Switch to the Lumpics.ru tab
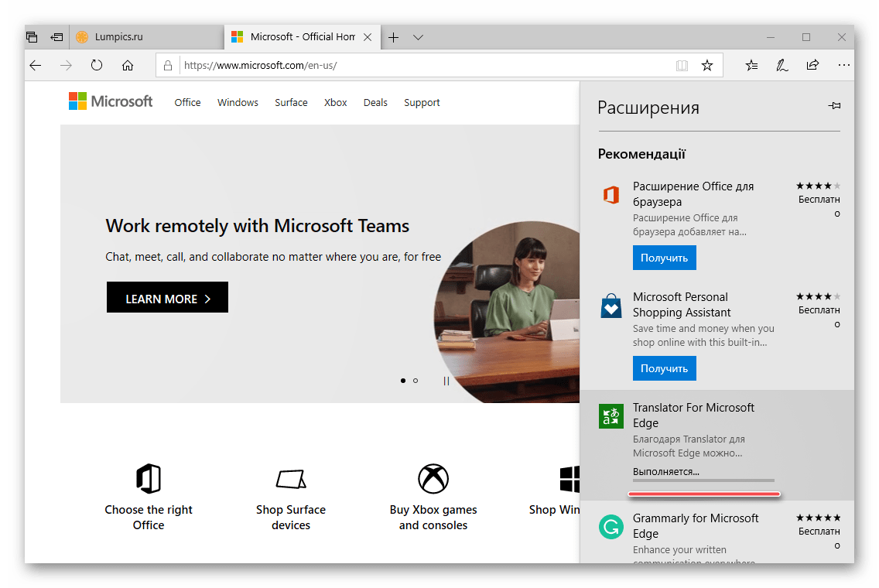The width and height of the screenshot is (879, 588). tap(120, 37)
